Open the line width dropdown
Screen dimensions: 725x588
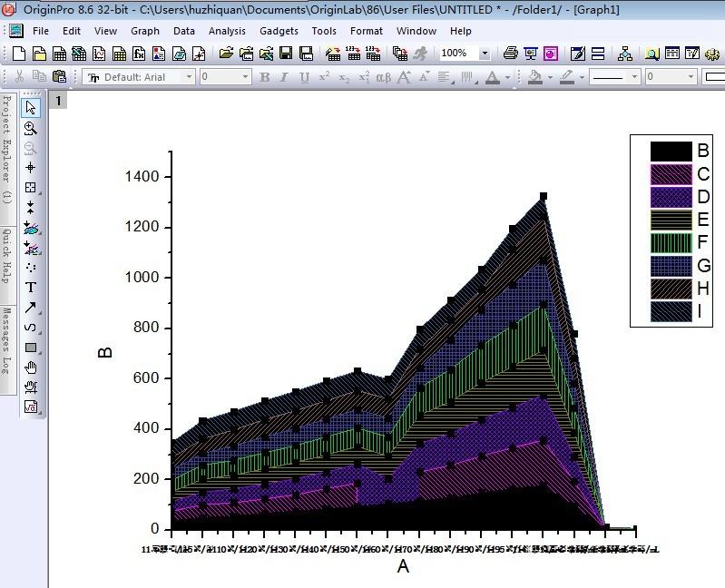click(691, 77)
